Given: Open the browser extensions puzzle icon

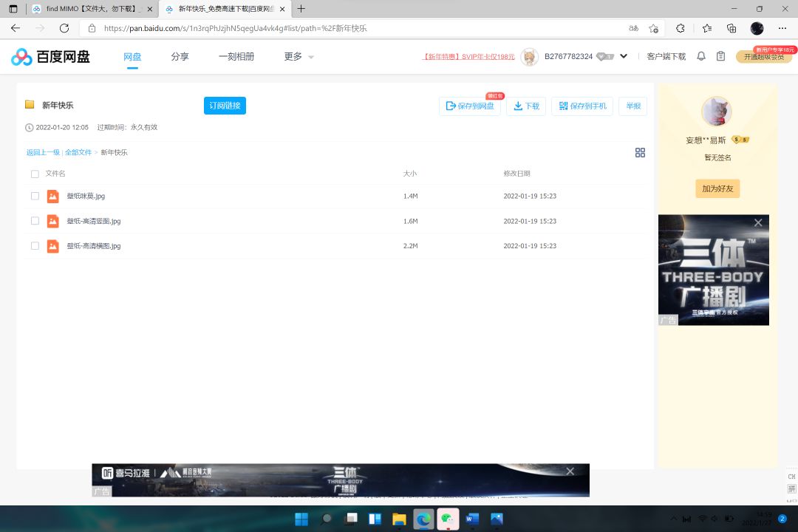Looking at the screenshot, I should pyautogui.click(x=681, y=29).
